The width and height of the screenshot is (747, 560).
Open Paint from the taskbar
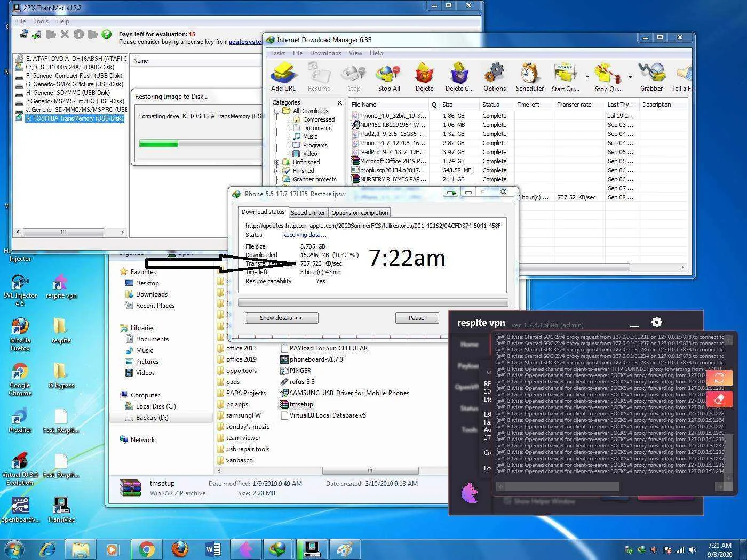coord(344,549)
